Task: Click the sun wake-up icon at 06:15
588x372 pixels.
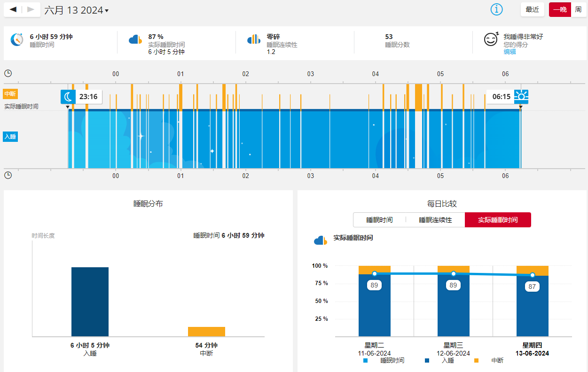Action: (521, 97)
